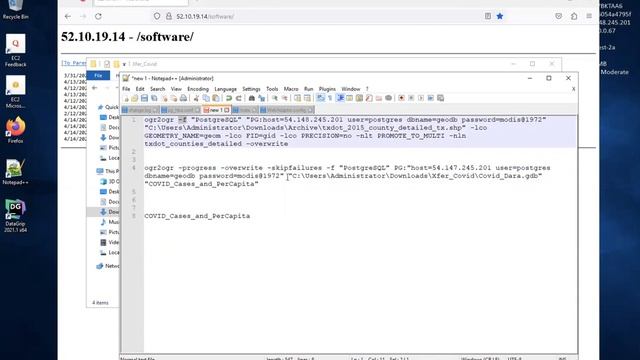Switch to the 'new 1' tab
Image resolution: width=640 pixels, height=360 pixels.
click(x=216, y=110)
